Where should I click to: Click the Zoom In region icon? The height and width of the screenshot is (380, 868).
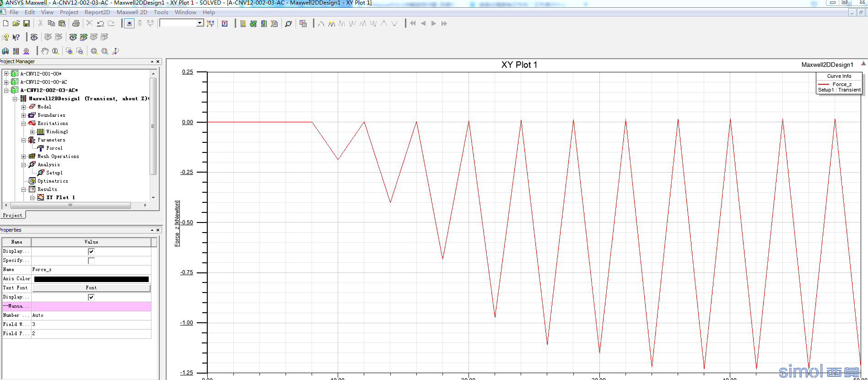coord(69,51)
